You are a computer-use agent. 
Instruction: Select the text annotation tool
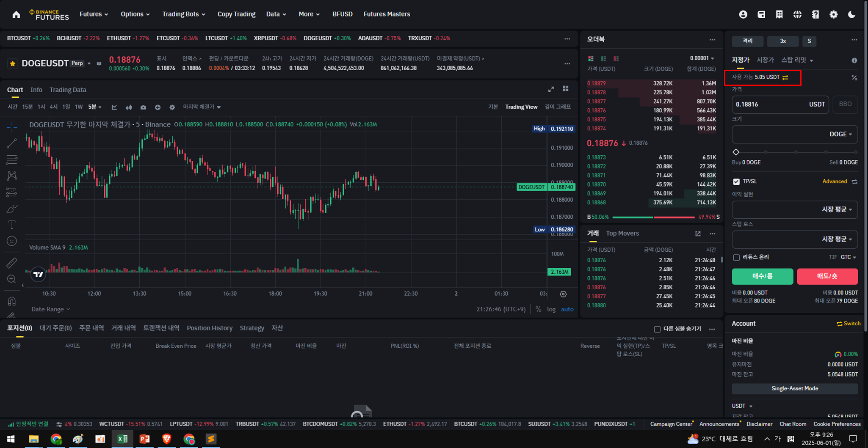tap(12, 225)
